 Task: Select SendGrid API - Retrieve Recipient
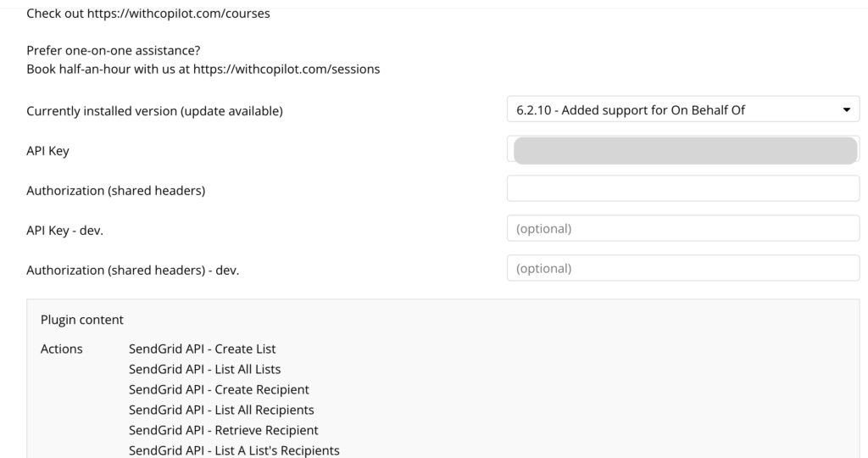click(x=223, y=430)
